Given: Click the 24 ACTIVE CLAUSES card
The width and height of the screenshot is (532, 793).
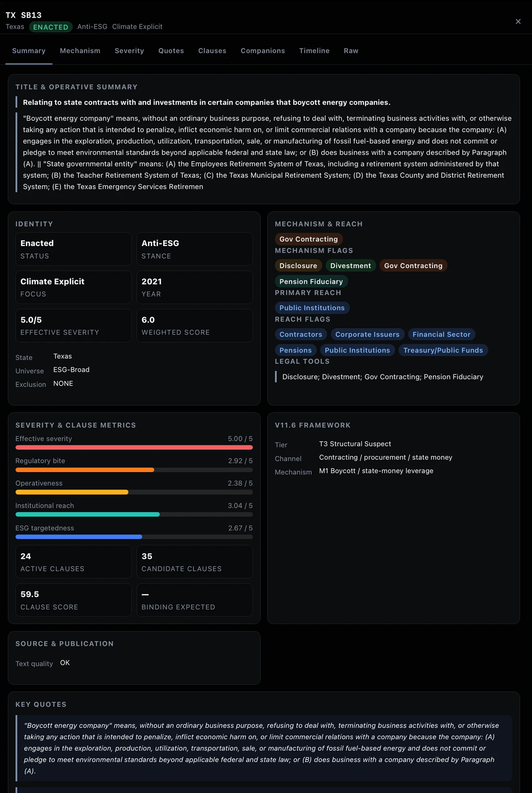Looking at the screenshot, I should pos(74,562).
